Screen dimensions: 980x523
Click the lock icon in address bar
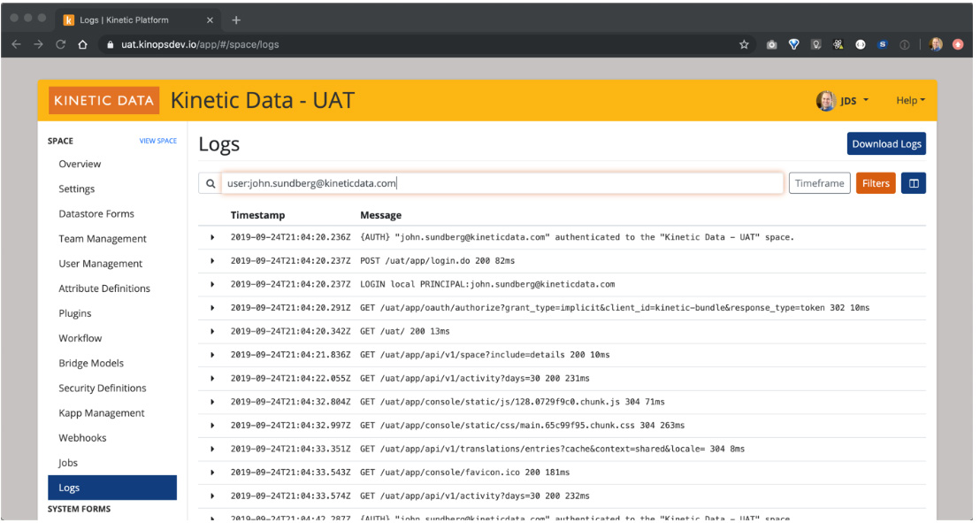click(x=110, y=44)
